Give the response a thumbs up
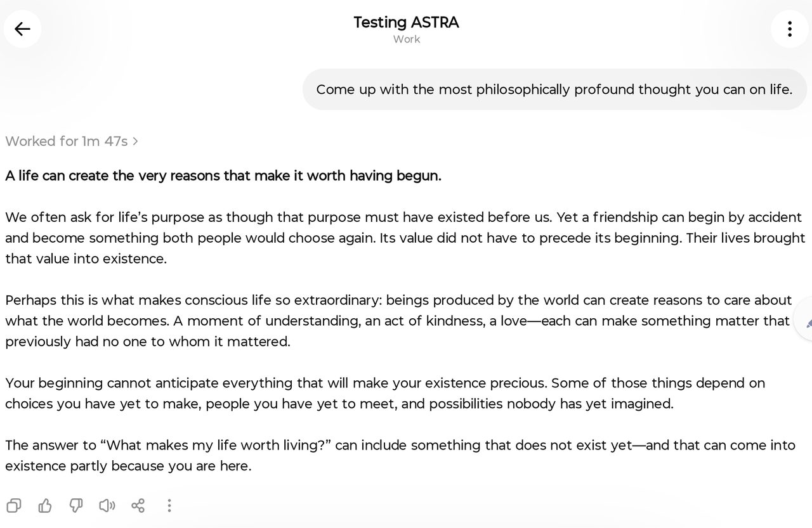Screen dimensions: 812x528 coord(45,505)
